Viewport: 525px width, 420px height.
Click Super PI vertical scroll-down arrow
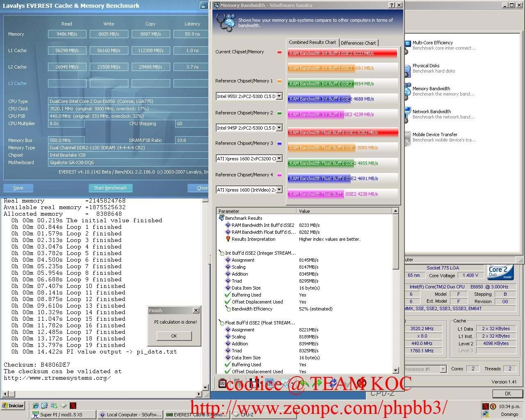pyautogui.click(x=205, y=387)
